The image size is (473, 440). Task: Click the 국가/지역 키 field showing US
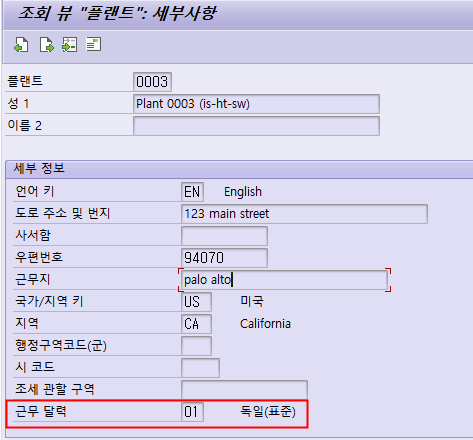point(196,302)
